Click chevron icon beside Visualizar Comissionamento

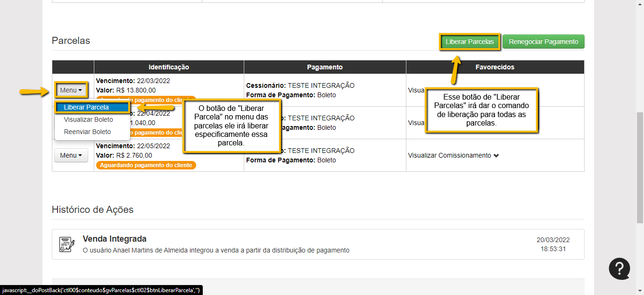point(496,156)
